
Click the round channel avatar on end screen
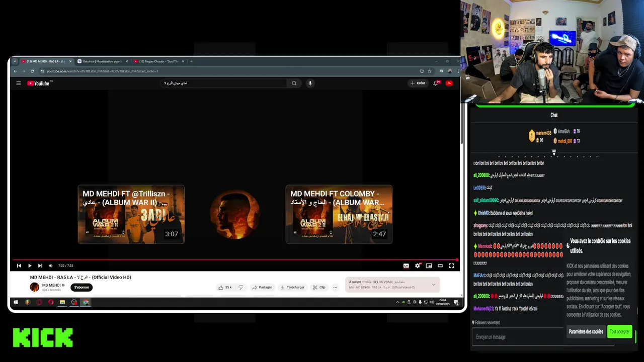pyautogui.click(x=235, y=215)
